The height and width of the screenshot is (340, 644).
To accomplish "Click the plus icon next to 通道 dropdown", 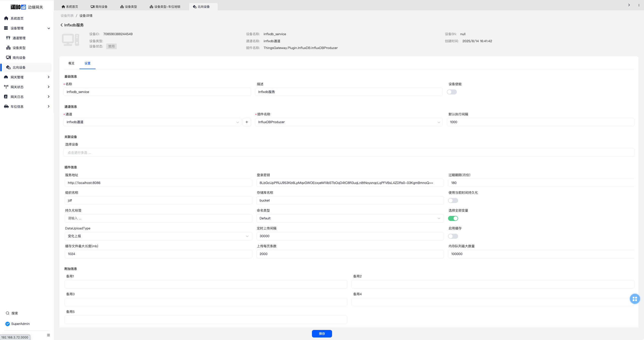I will pyautogui.click(x=247, y=122).
